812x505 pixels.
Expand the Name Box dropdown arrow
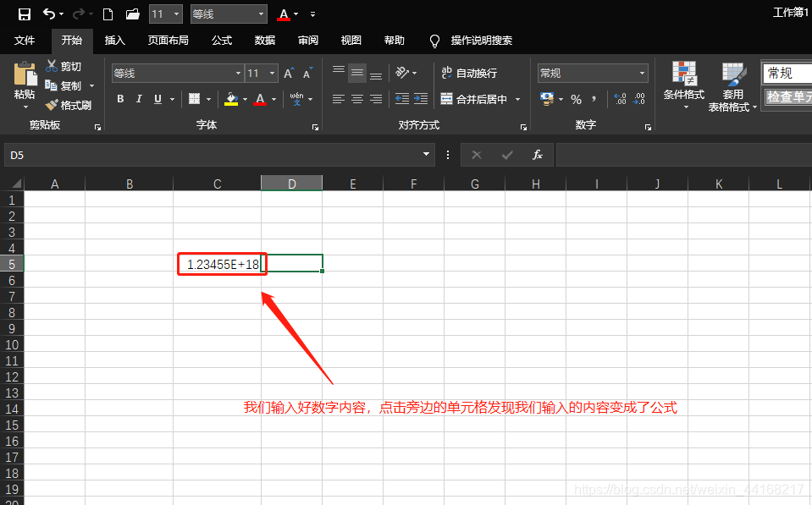(x=426, y=154)
